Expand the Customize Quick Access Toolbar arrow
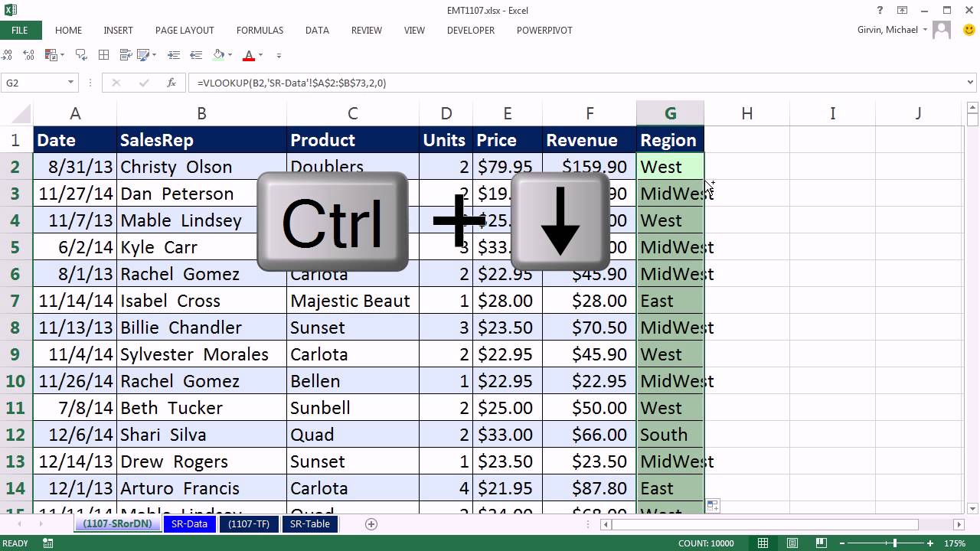 tap(278, 56)
